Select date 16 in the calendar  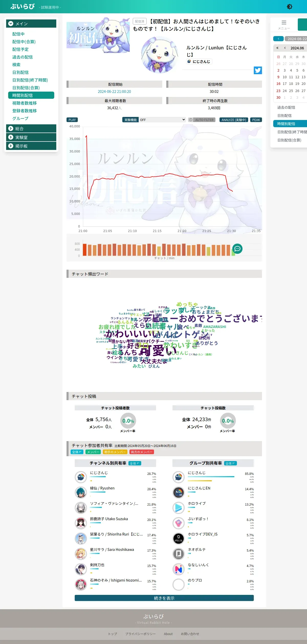[x=278, y=84]
